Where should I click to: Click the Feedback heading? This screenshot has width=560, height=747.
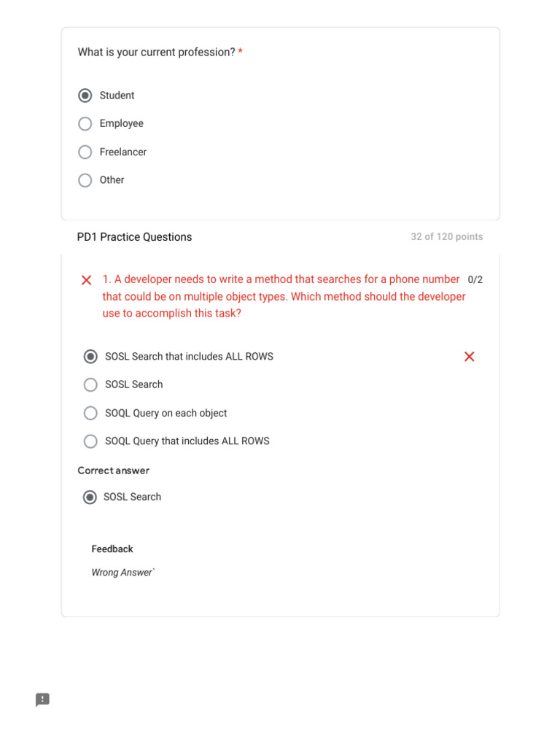click(x=112, y=549)
